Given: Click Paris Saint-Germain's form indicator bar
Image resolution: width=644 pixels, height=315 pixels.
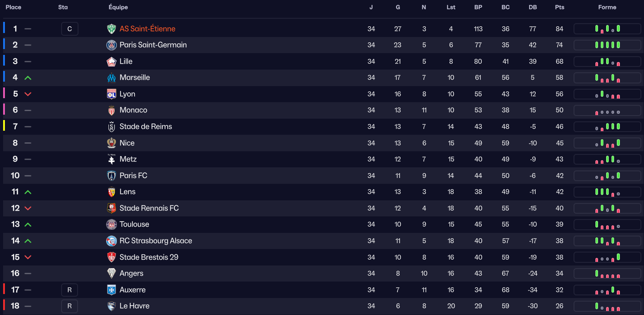Looking at the screenshot, I should coord(607,45).
